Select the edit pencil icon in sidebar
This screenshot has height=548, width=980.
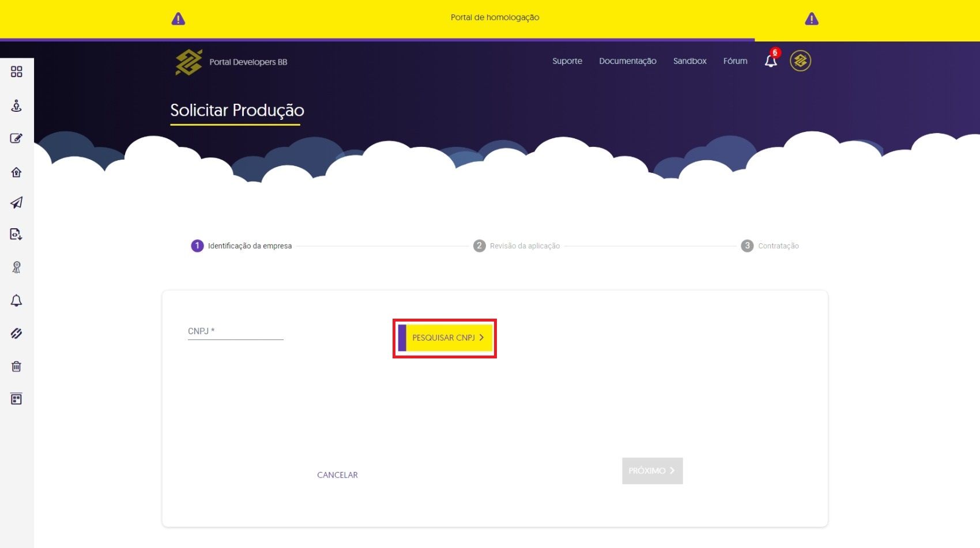coord(17,138)
